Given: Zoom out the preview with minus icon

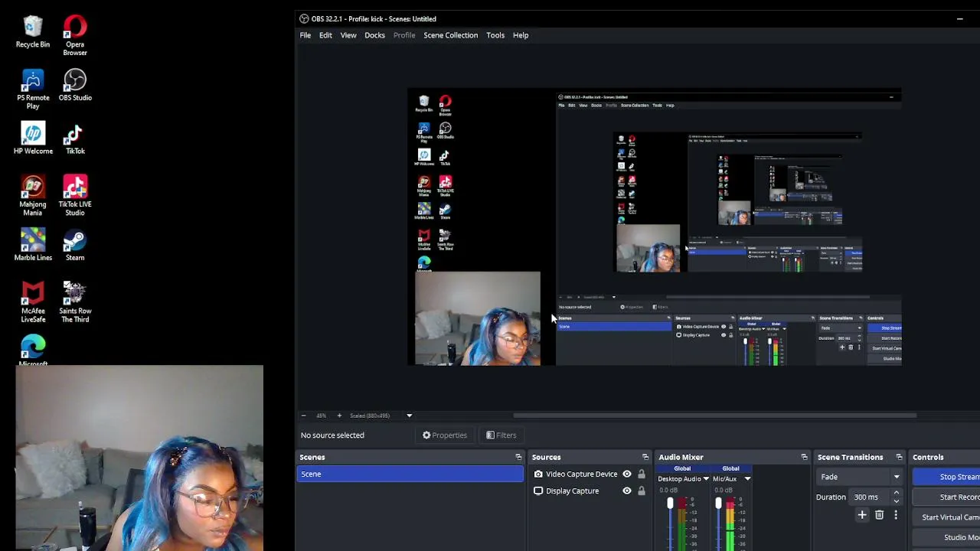Looking at the screenshot, I should coord(303,416).
